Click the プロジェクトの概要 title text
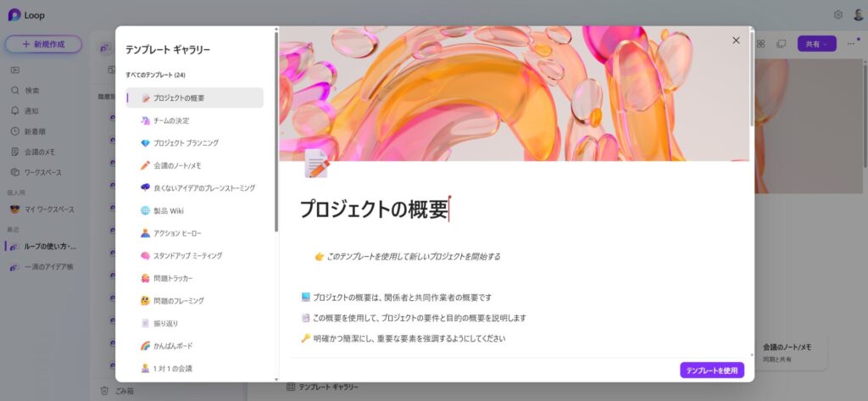Screen dimensions: 868x401 [x=373, y=209]
